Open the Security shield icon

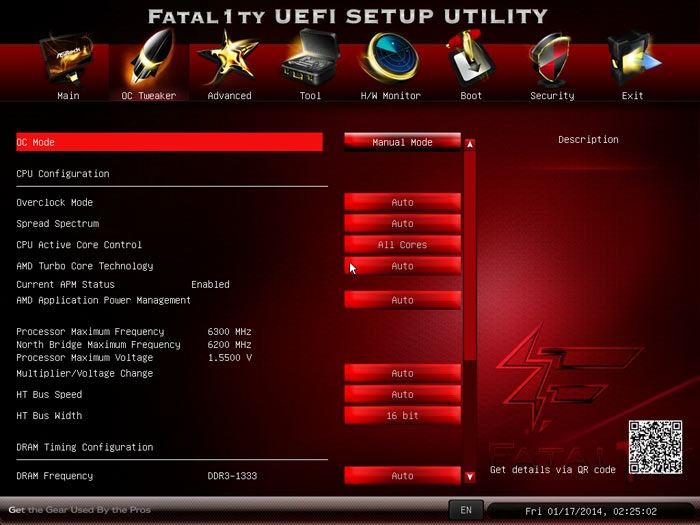[x=551, y=60]
